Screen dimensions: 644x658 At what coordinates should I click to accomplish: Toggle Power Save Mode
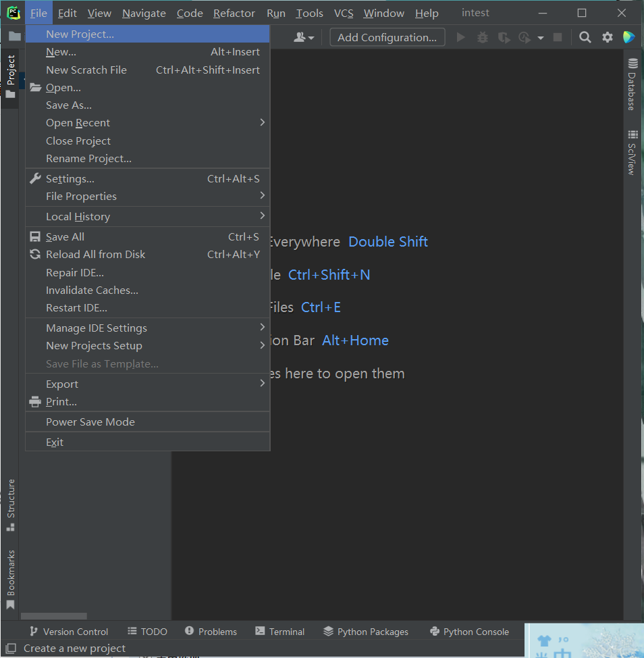tap(147, 422)
